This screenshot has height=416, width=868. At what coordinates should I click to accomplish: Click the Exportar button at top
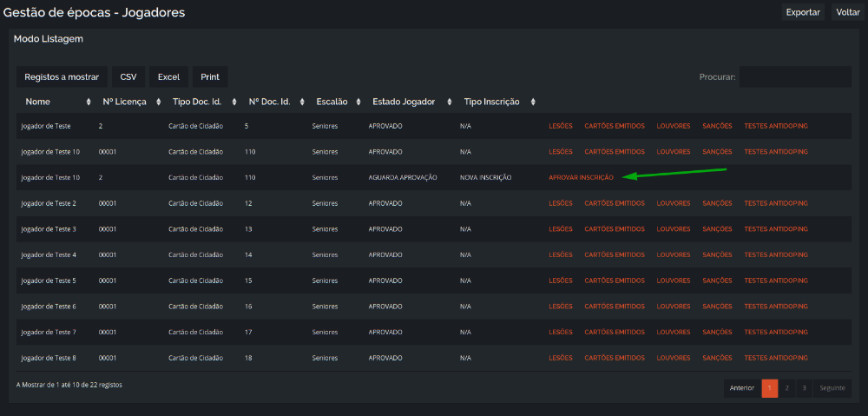(x=803, y=12)
